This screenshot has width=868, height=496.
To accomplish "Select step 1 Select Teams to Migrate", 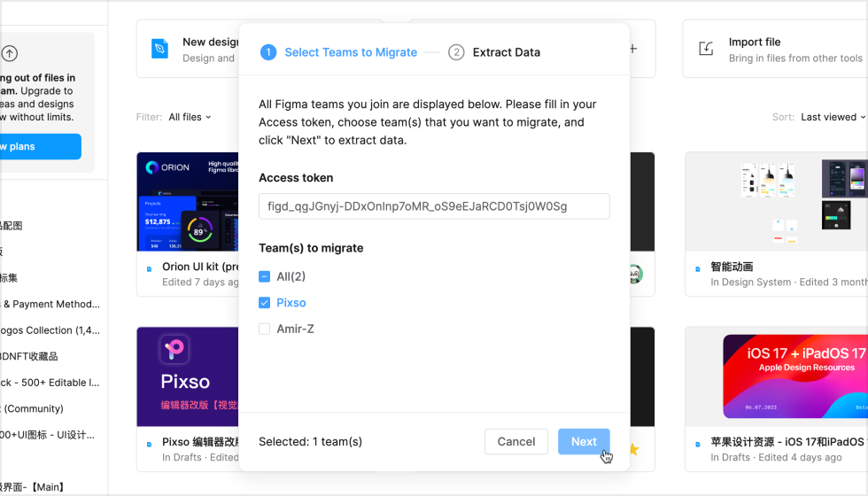I will tap(338, 52).
